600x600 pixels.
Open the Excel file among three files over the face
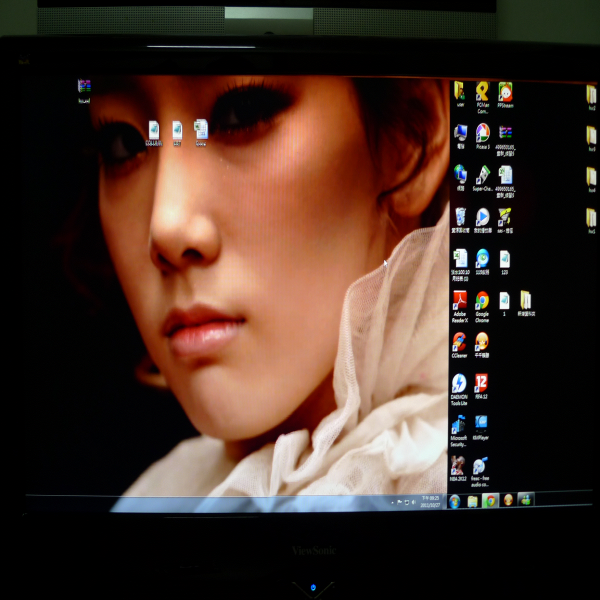(201, 132)
